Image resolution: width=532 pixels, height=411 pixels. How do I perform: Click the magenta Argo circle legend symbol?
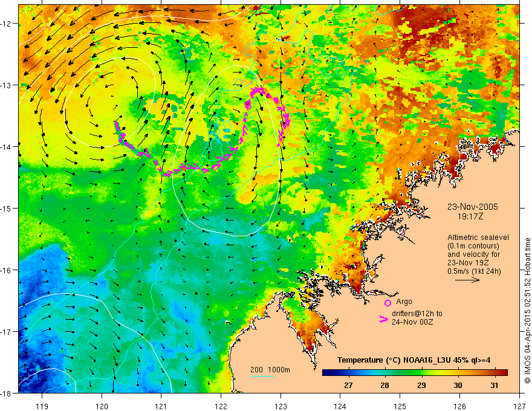388,303
